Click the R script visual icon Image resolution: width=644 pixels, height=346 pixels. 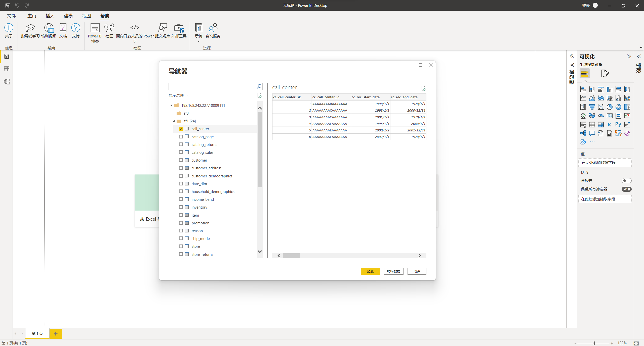pos(609,124)
